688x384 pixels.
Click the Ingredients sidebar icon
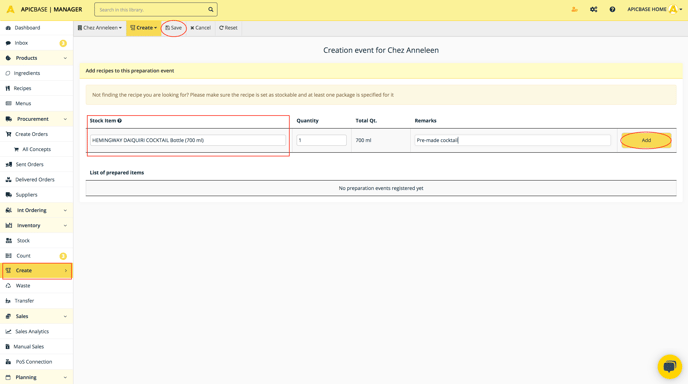click(7, 73)
